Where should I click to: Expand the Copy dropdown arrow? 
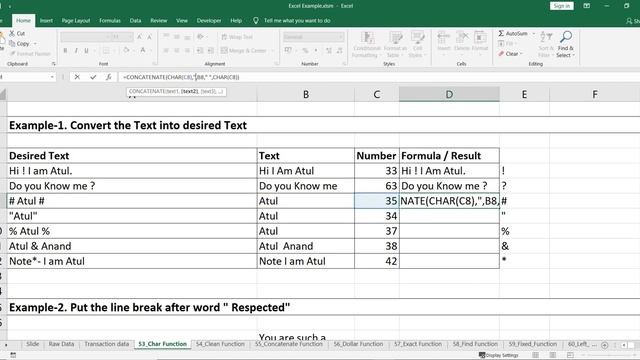tap(35, 44)
